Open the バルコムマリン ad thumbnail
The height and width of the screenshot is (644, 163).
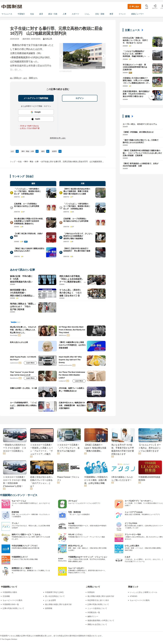pos(150,435)
